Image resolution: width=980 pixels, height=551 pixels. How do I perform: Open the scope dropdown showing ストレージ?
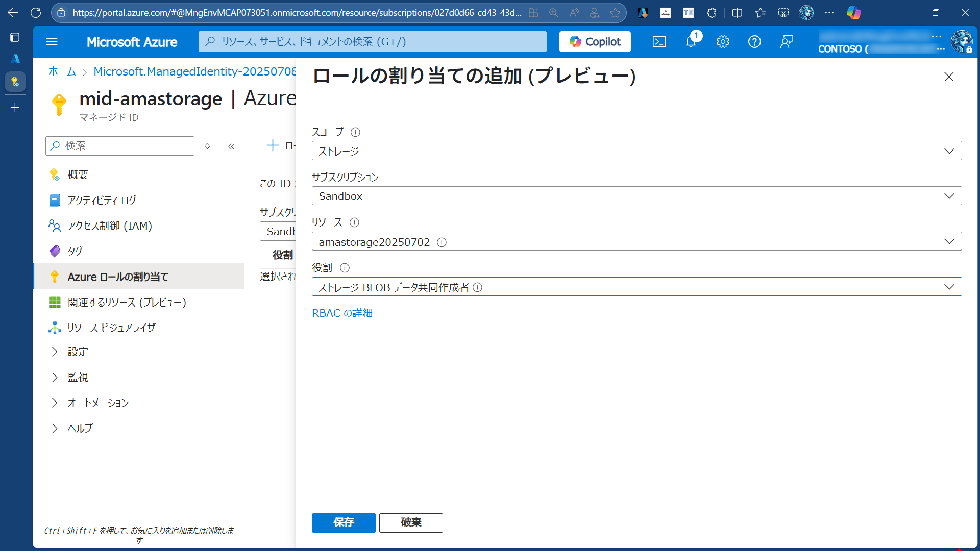pyautogui.click(x=636, y=151)
